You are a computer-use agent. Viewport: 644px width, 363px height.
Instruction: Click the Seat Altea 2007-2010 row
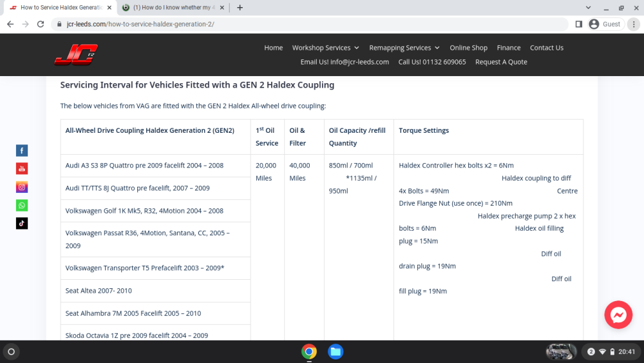[156, 291]
